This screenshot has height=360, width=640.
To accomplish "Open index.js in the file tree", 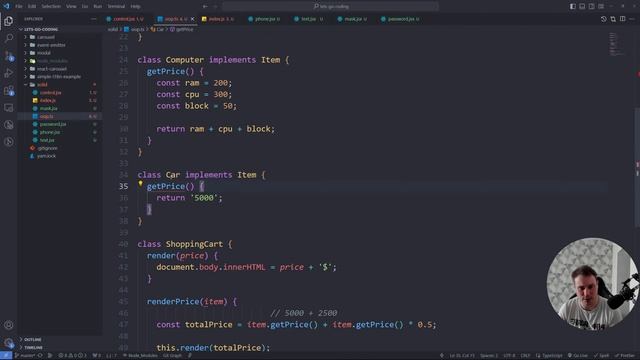I will point(59,100).
